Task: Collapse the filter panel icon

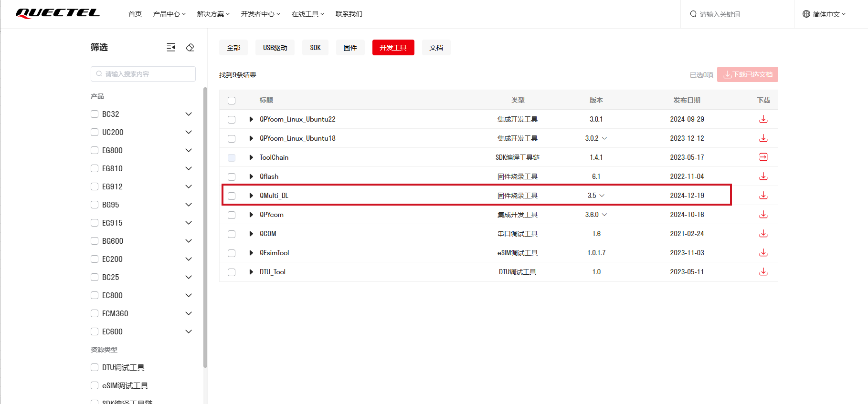Action: (171, 47)
